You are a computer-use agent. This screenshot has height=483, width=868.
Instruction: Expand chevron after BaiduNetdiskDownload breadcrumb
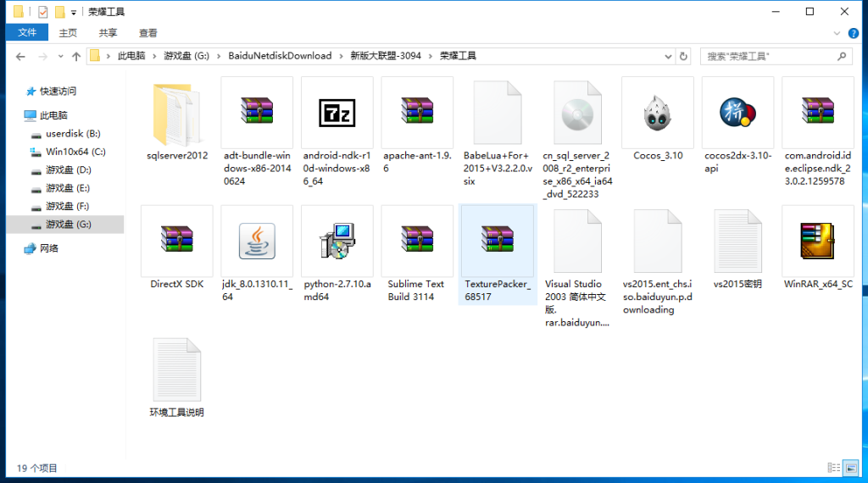click(341, 56)
